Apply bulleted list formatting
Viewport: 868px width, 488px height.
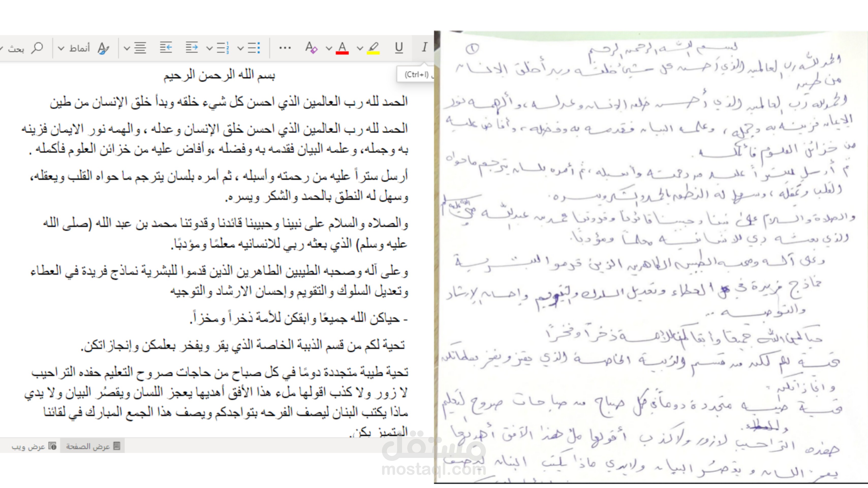coord(254,48)
